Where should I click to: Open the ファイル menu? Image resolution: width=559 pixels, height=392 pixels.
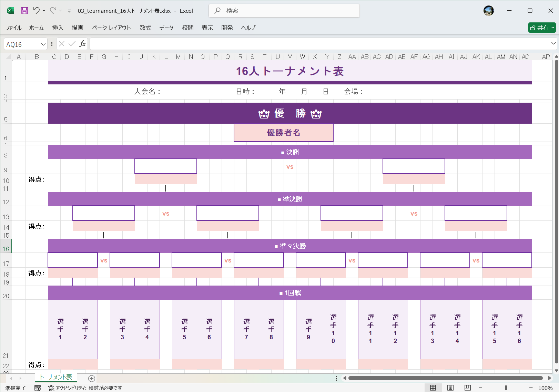pyautogui.click(x=13, y=28)
